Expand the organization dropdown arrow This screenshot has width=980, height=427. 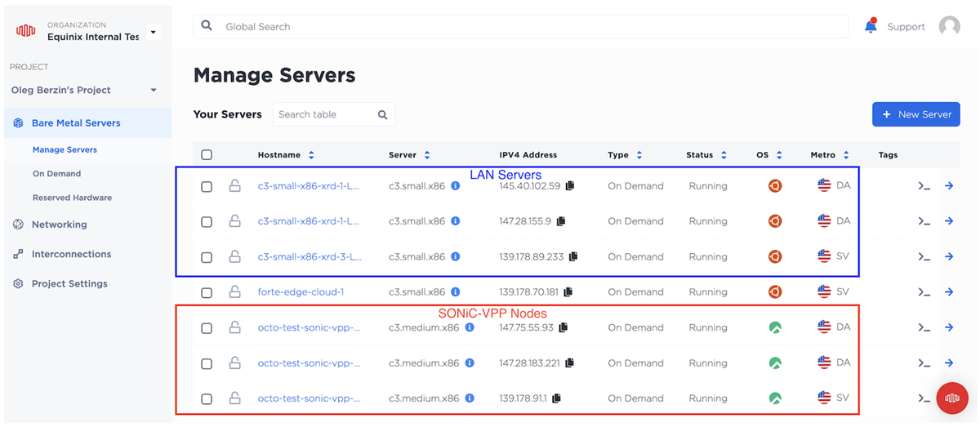(154, 33)
